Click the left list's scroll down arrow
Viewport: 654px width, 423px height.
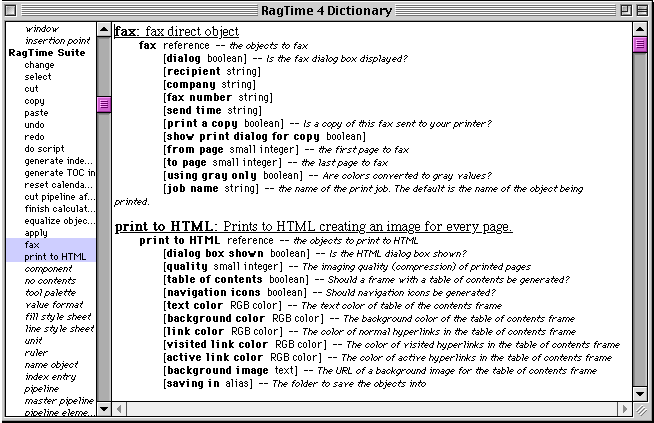coord(104,408)
